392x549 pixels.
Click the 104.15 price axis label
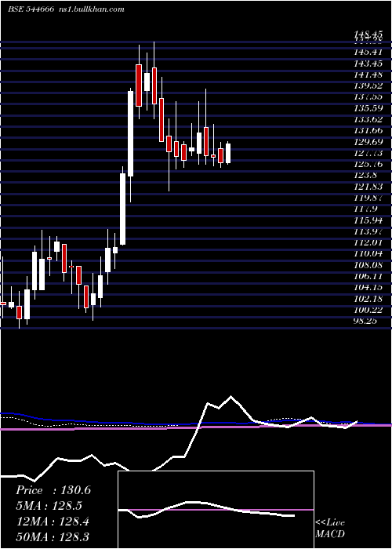click(x=368, y=288)
